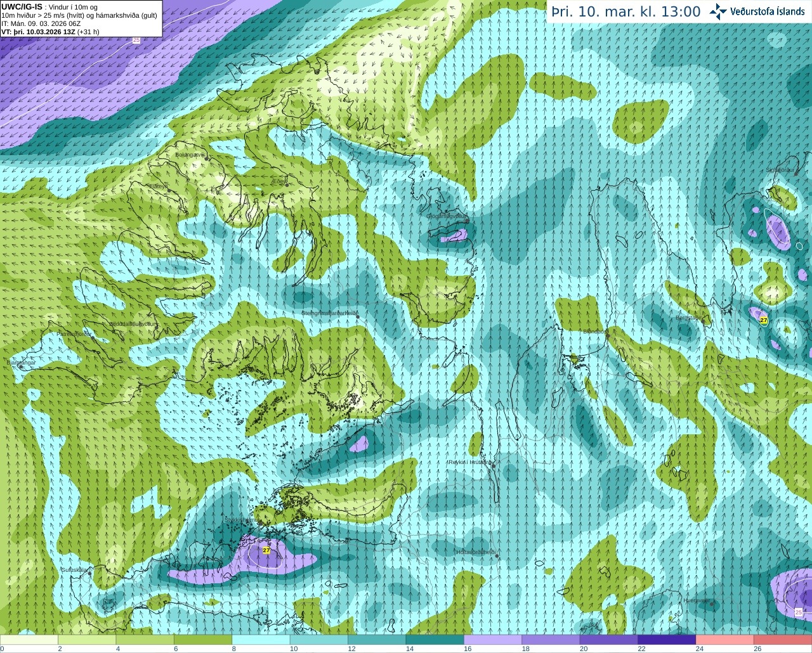The width and height of the screenshot is (812, 653).
Task: Click the 'IT: Mán. 09. 03. 2026 06Z' line
Action: 39,23
